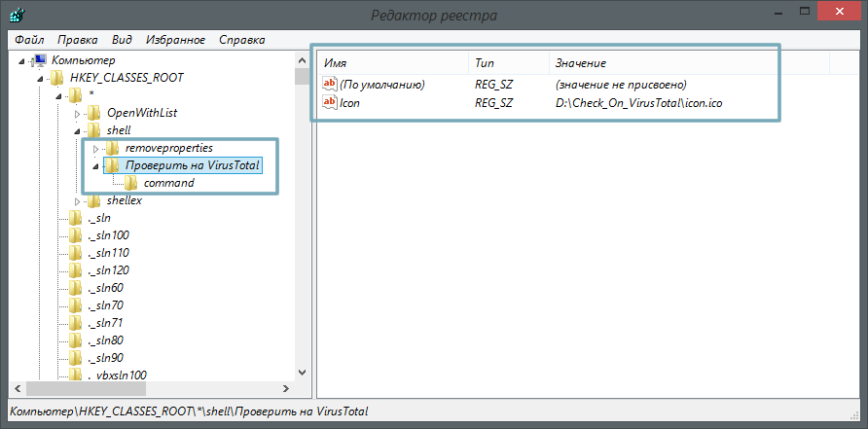Click the ._sln120 folder icon
Image resolution: width=868 pixels, height=429 pixels.
[76, 270]
